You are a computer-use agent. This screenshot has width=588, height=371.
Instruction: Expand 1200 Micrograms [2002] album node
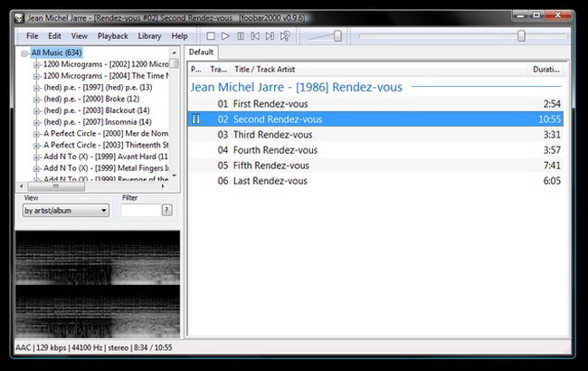[36, 65]
